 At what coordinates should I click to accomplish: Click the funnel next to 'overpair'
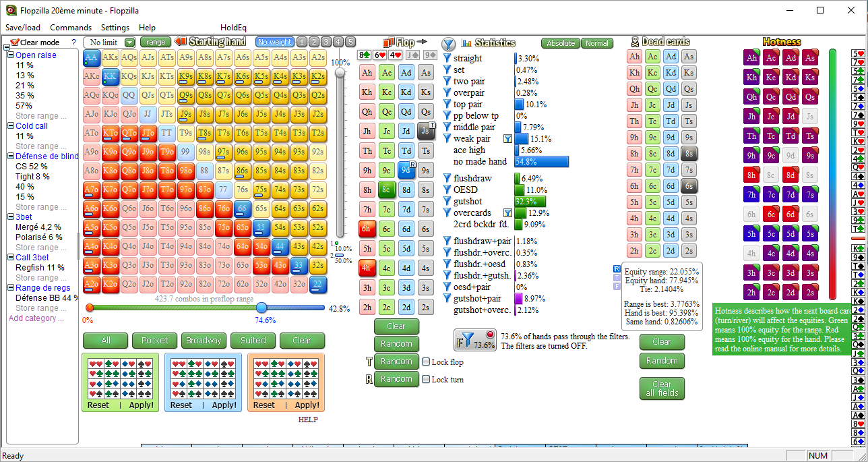coord(447,93)
